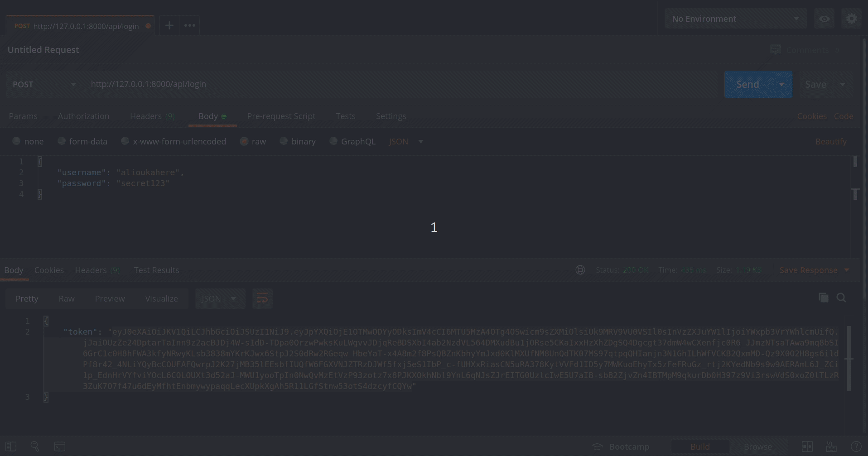Select the form-data body option
Viewport: 868px width, 456px height.
pos(62,141)
